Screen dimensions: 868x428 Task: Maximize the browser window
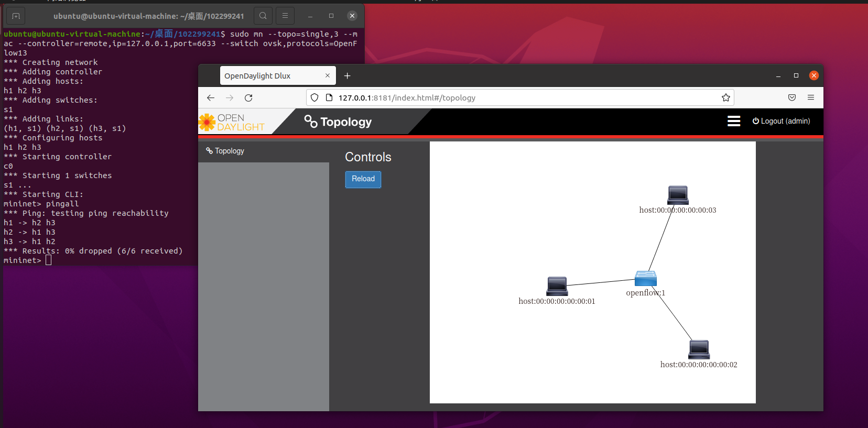point(796,75)
